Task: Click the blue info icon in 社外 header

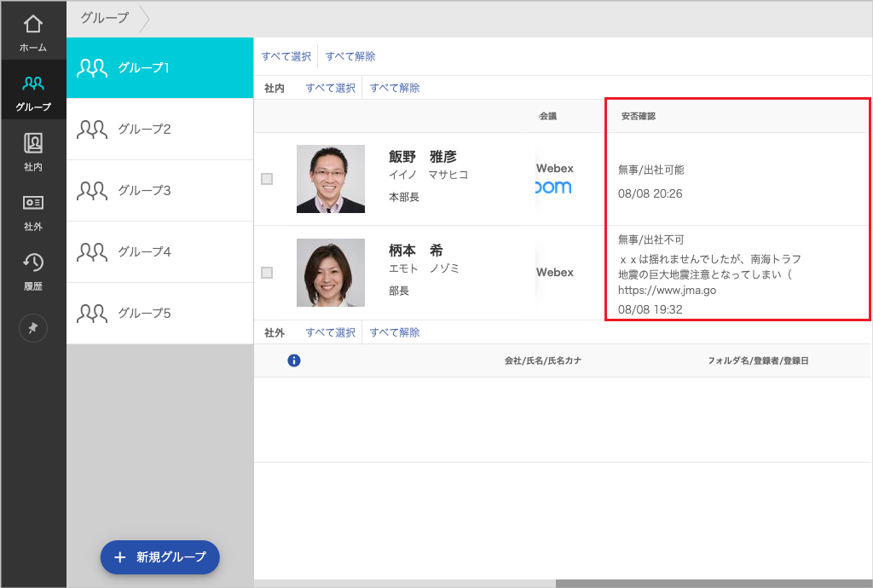Action: pos(294,360)
